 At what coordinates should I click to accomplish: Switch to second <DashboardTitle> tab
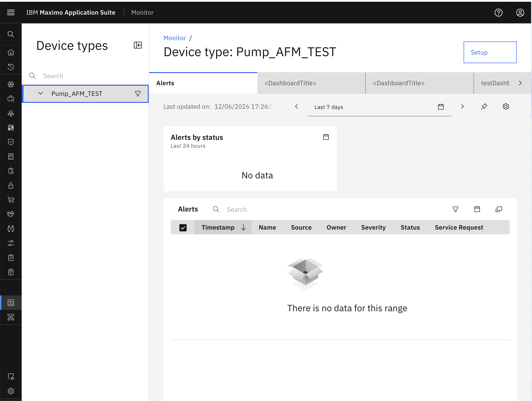pos(420,83)
